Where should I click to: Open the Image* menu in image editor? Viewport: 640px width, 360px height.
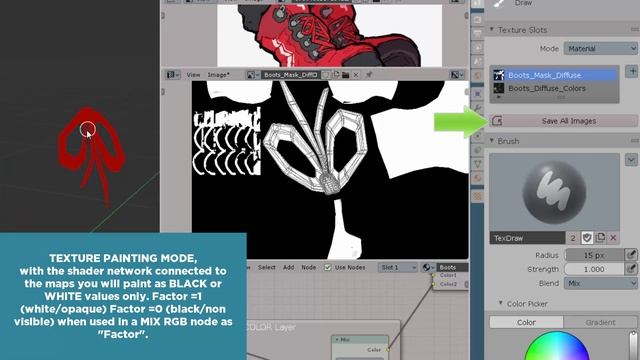[218, 75]
